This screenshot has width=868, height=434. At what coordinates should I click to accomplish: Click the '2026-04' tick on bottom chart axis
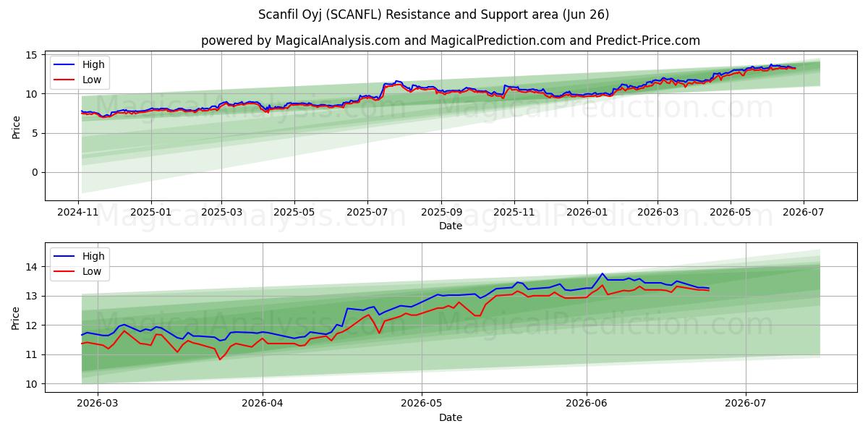[262, 404]
